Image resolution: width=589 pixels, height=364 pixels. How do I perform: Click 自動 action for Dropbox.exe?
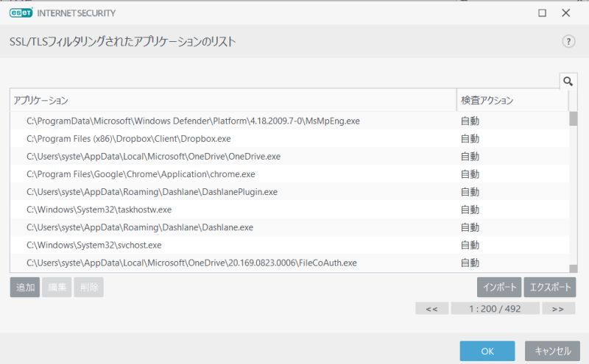pos(470,138)
